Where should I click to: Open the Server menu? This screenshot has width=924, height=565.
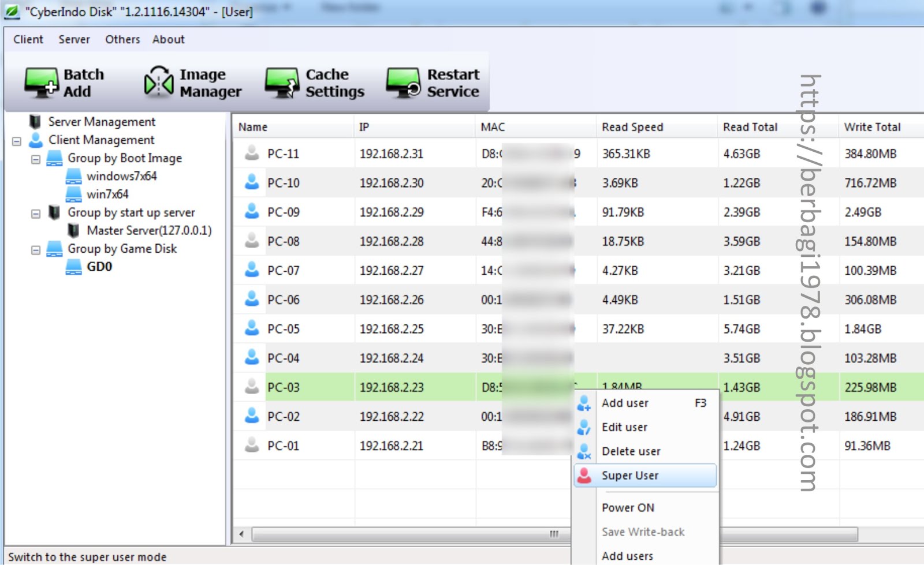[74, 39]
